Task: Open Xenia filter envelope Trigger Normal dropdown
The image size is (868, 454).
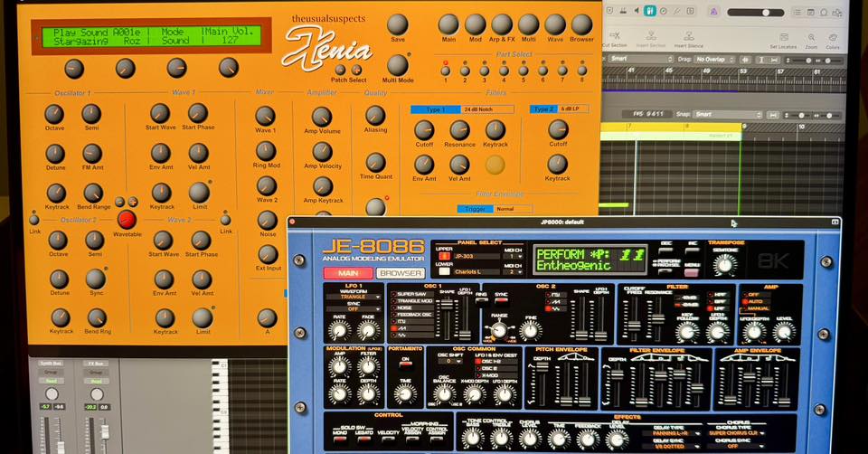Action: (513, 209)
